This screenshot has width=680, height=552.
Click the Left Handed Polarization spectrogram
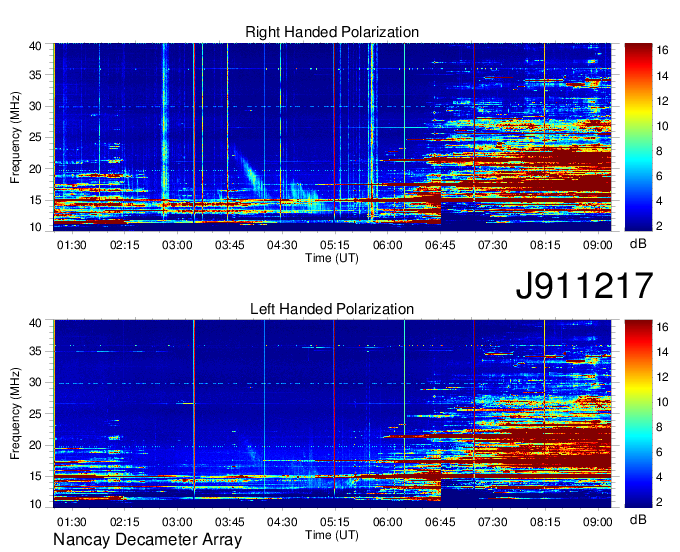tap(332, 414)
